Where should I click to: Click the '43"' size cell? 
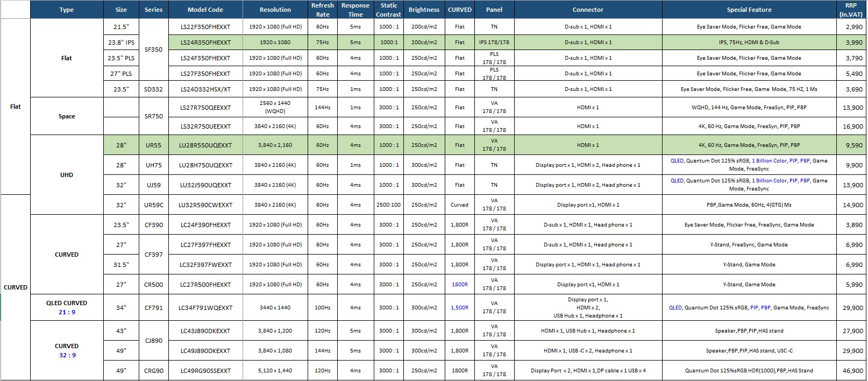pos(122,331)
